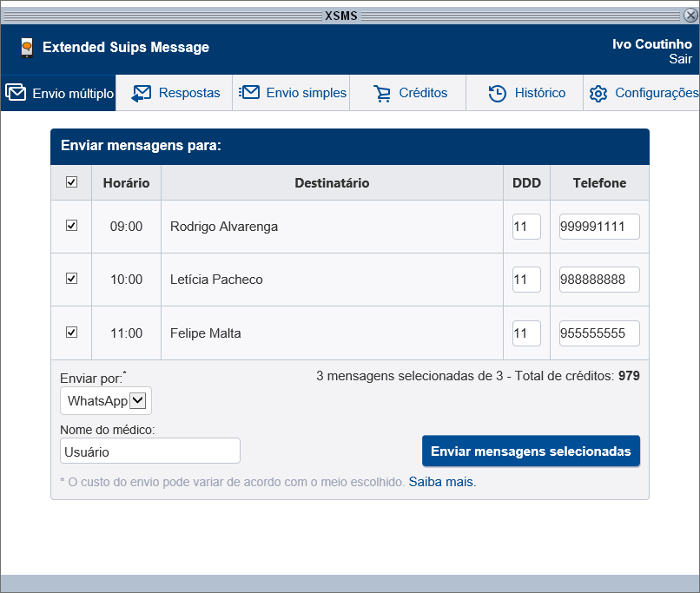Click the XSMS logo icon in the header
The height and width of the screenshot is (593, 700).
26,48
